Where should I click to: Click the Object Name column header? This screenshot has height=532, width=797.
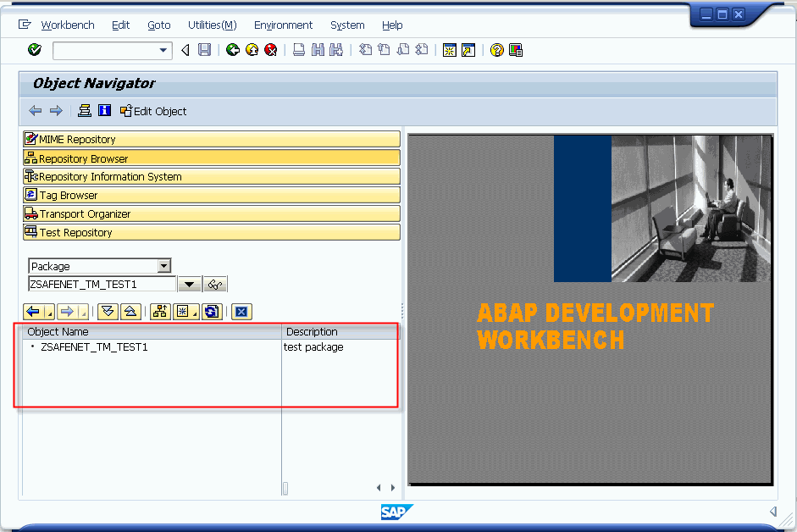pos(152,331)
